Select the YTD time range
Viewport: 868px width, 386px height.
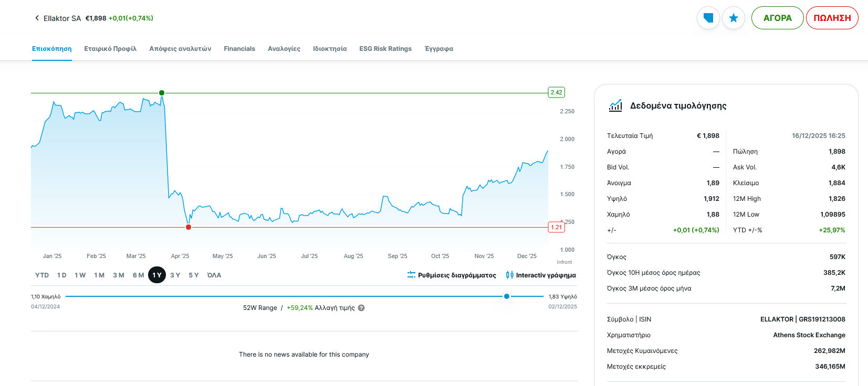(42, 275)
